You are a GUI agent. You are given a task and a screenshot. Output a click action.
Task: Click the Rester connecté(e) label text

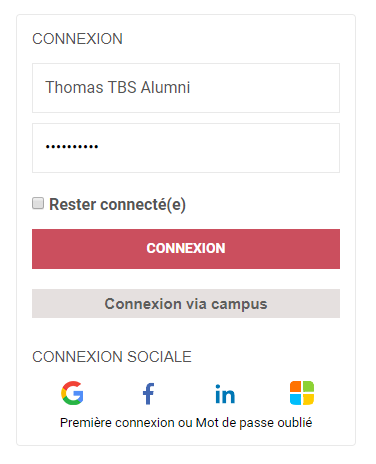click(x=117, y=204)
